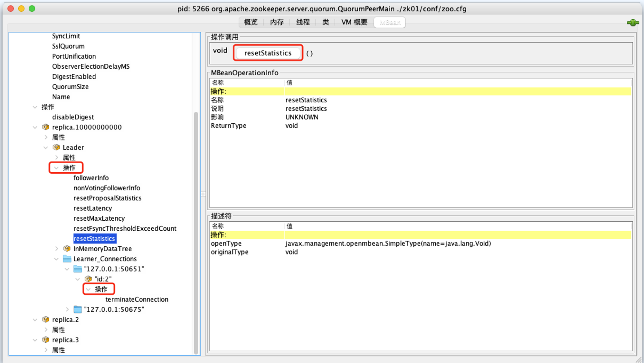Select disableDigest operation
Image resolution: width=644 pixels, height=363 pixels.
(73, 117)
